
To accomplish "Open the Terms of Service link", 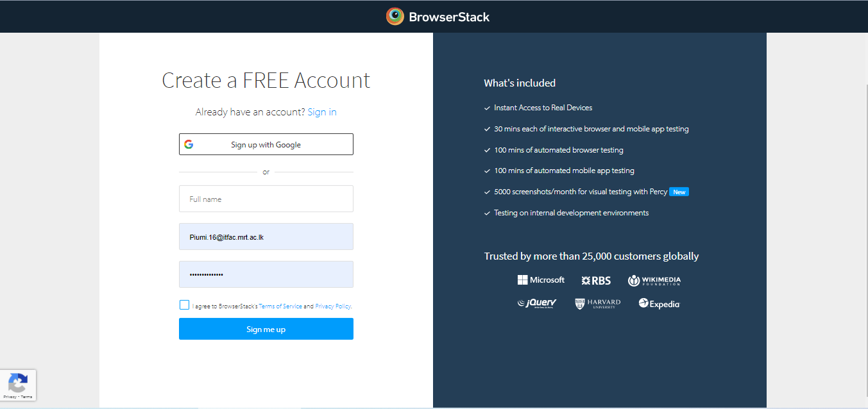I will coord(280,306).
